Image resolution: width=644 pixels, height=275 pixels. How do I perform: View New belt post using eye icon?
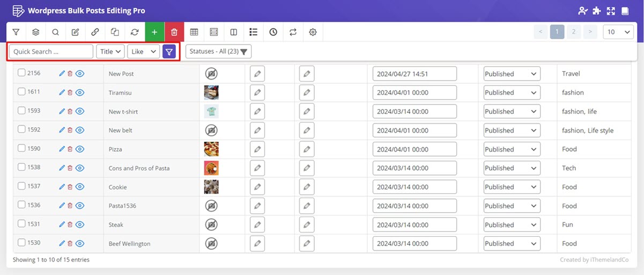(x=80, y=130)
